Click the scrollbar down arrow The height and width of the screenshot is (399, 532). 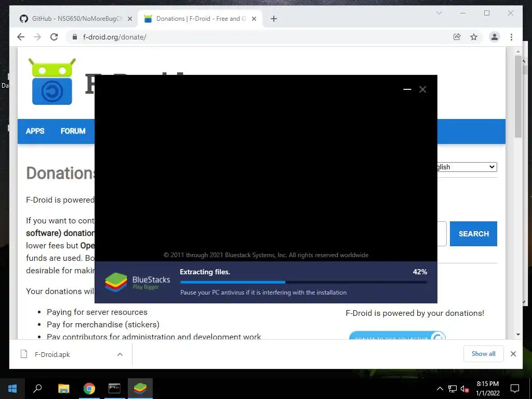(518, 335)
